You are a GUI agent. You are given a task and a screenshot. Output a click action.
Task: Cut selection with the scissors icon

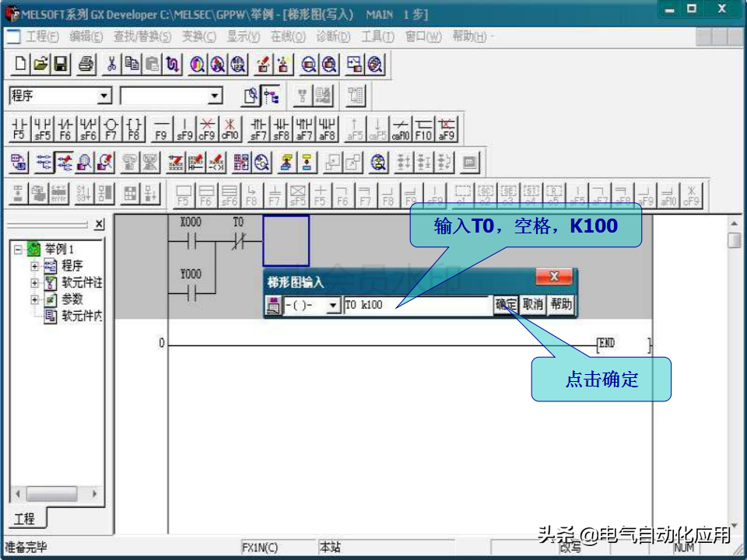(x=111, y=65)
